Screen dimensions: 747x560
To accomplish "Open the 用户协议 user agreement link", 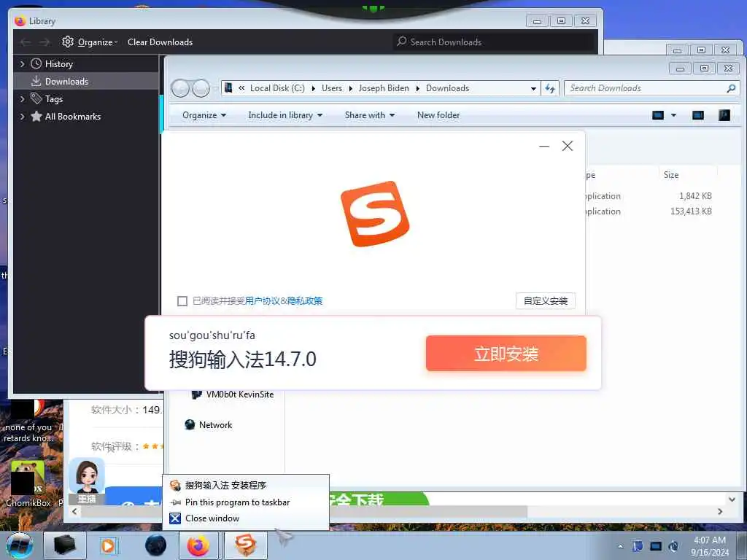I will click(x=263, y=301).
